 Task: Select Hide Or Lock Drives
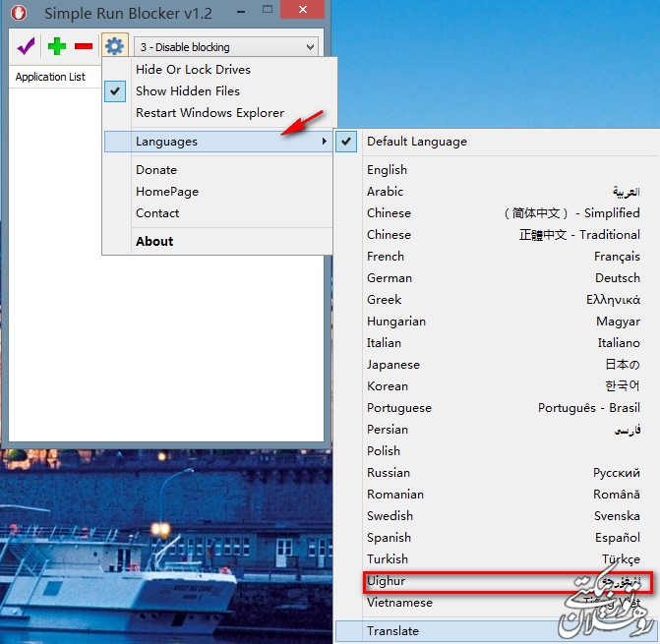(219, 70)
